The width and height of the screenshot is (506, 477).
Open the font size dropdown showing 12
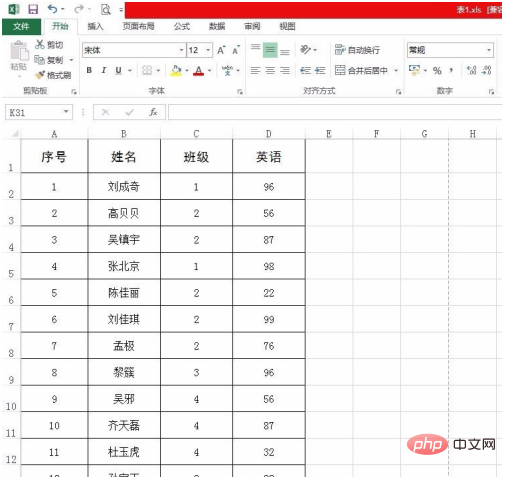(208, 50)
